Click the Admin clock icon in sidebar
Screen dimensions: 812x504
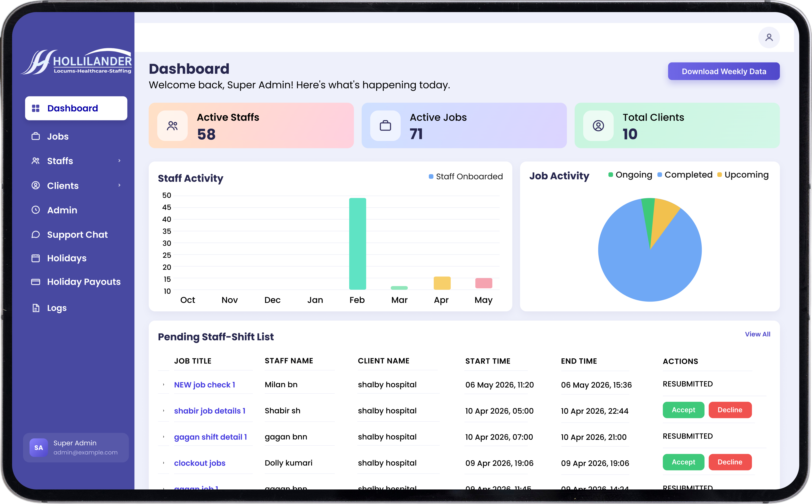[36, 210]
